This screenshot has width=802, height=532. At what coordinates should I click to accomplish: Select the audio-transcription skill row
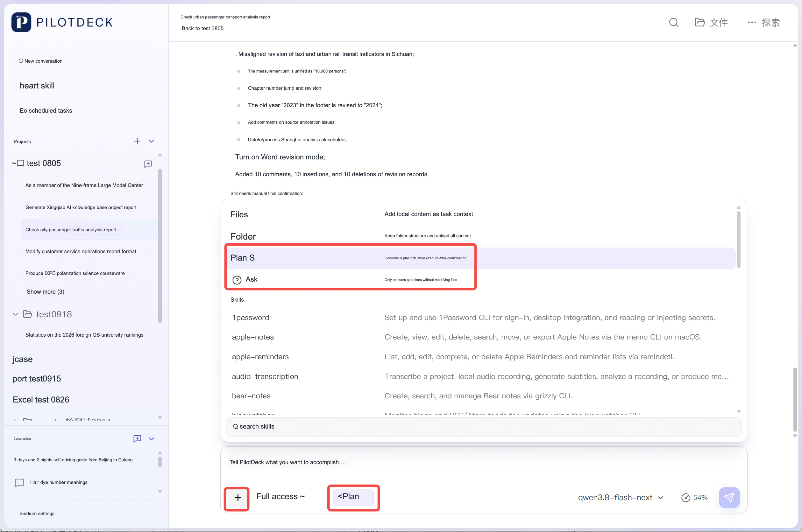[x=480, y=377]
